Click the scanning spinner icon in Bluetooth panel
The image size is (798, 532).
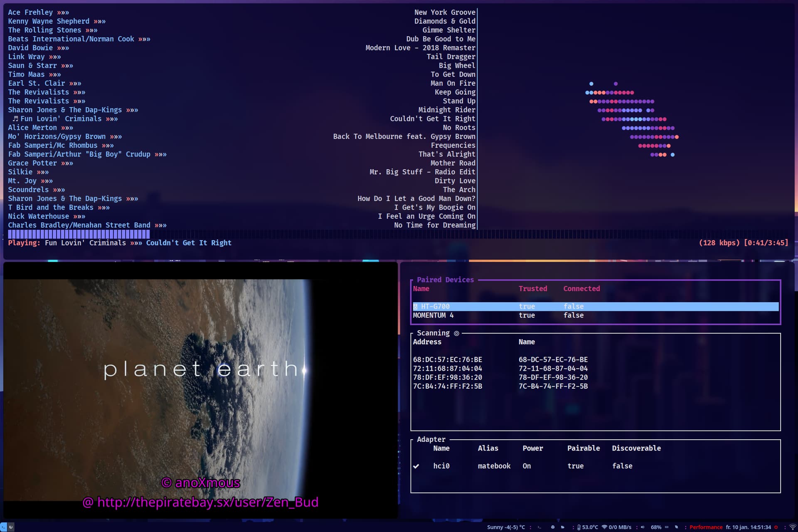coord(456,333)
